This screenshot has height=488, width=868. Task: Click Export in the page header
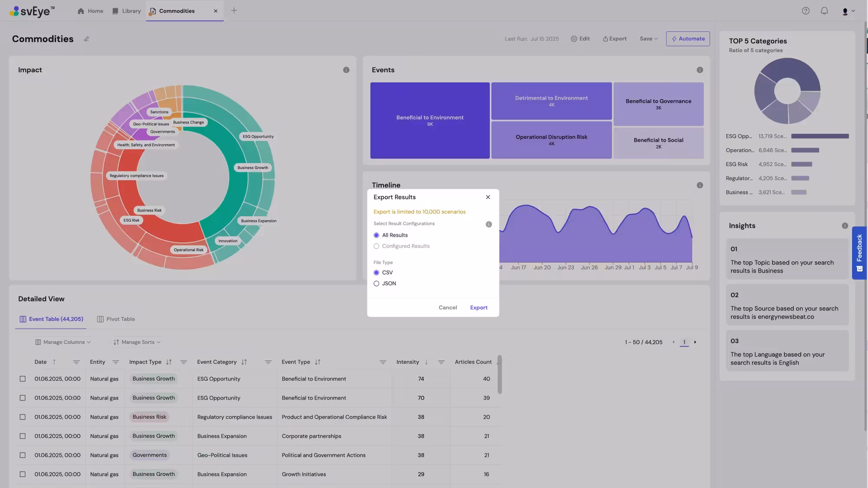[615, 39]
